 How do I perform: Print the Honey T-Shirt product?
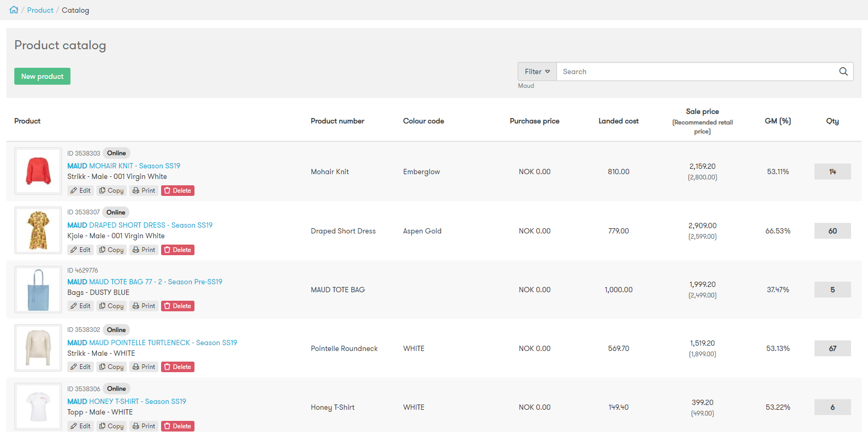(x=144, y=426)
